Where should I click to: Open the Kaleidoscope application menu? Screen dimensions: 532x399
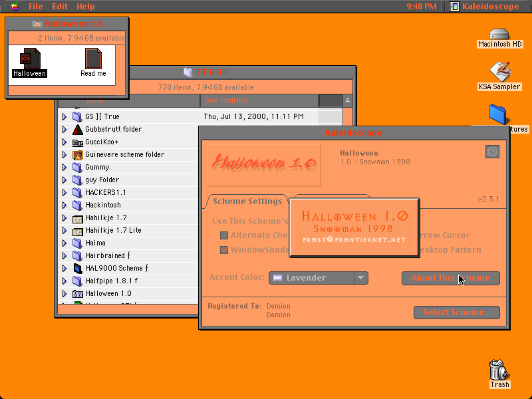click(x=485, y=6)
